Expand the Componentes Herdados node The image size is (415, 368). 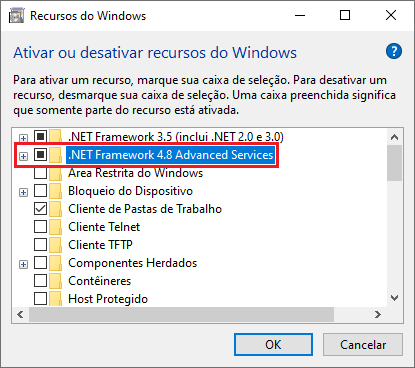click(23, 264)
